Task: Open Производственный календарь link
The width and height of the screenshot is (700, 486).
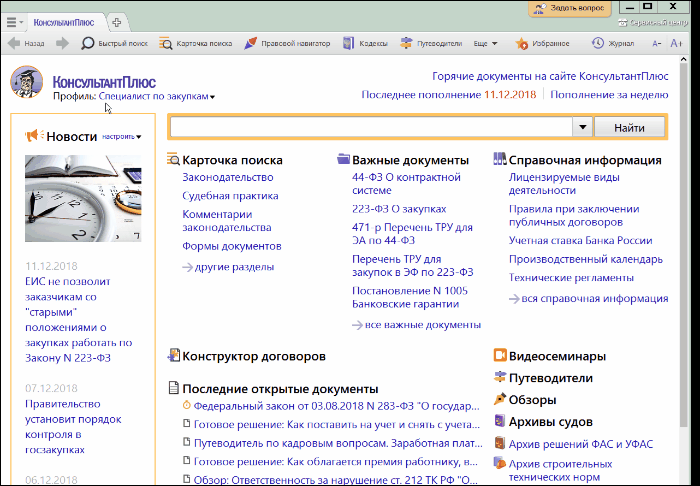Action: point(586,259)
